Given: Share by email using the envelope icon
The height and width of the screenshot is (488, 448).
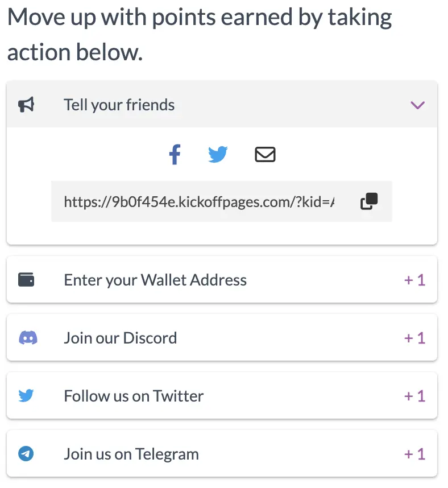Looking at the screenshot, I should pyautogui.click(x=265, y=154).
